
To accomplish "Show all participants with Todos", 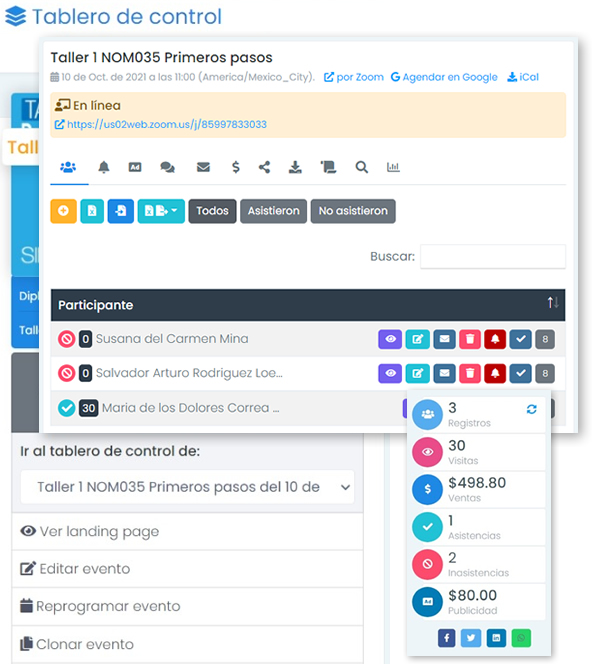I will 212,211.
